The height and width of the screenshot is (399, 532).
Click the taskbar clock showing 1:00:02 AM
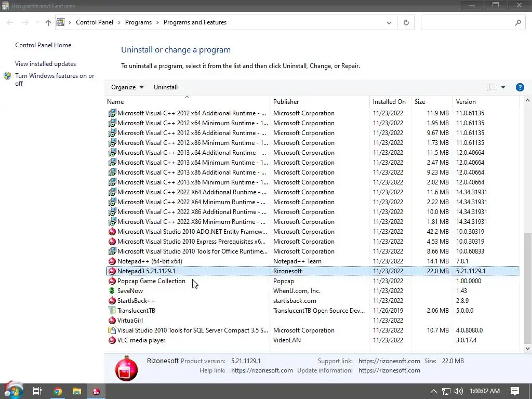(x=485, y=391)
